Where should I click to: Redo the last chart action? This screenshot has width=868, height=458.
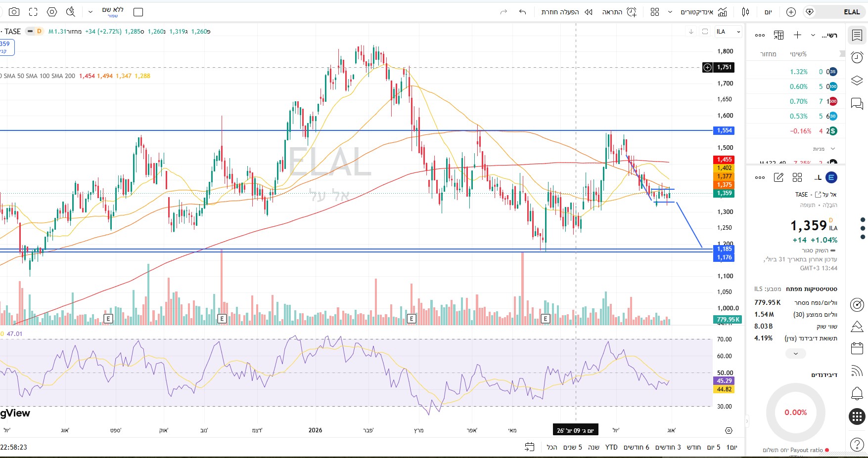[x=504, y=12]
